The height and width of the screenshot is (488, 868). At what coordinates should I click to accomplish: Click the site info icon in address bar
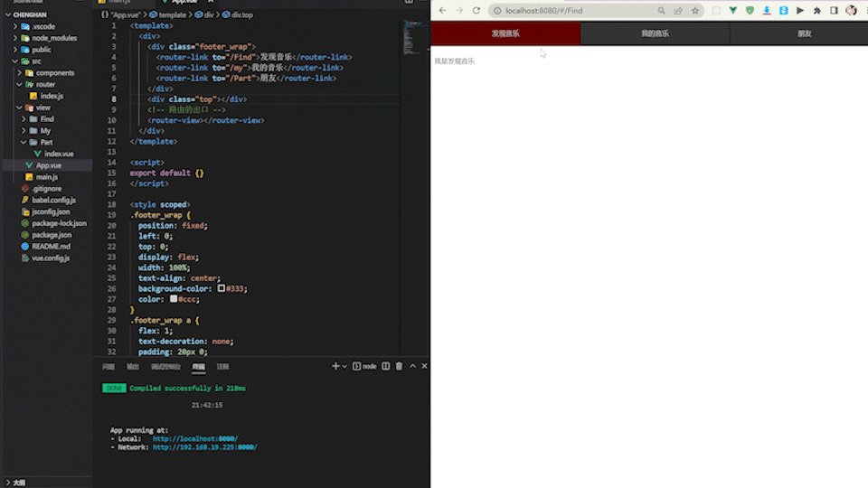coord(497,11)
